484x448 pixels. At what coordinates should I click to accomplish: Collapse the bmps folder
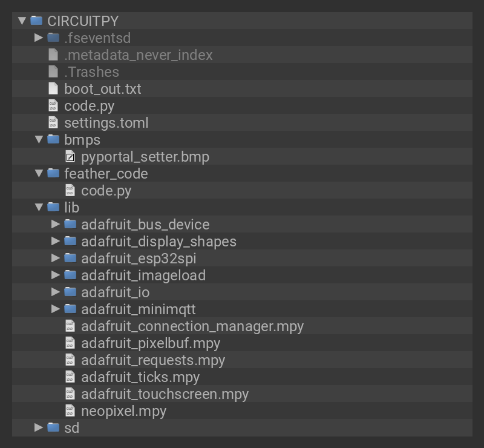point(39,140)
